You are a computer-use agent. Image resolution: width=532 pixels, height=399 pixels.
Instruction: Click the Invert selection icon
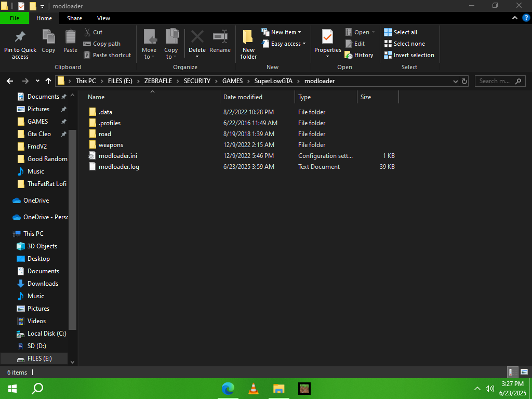(x=388, y=55)
